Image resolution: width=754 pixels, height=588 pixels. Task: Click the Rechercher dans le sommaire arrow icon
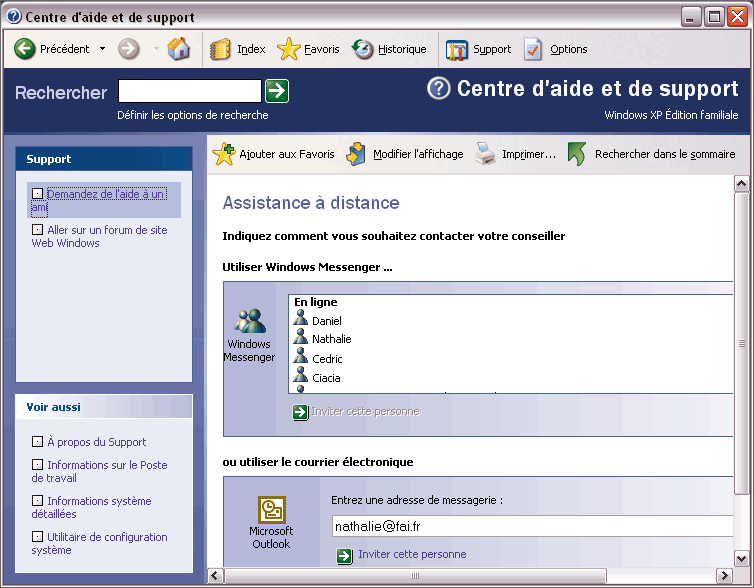(x=577, y=154)
